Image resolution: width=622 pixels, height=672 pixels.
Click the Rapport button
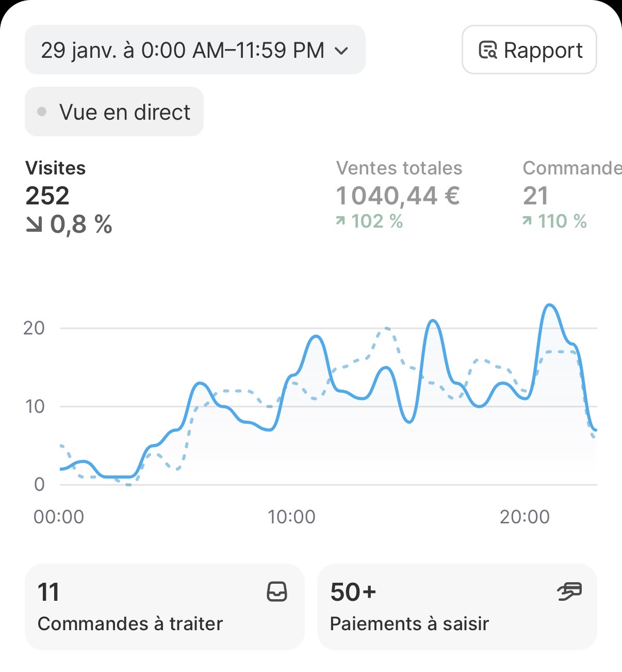coord(529,50)
